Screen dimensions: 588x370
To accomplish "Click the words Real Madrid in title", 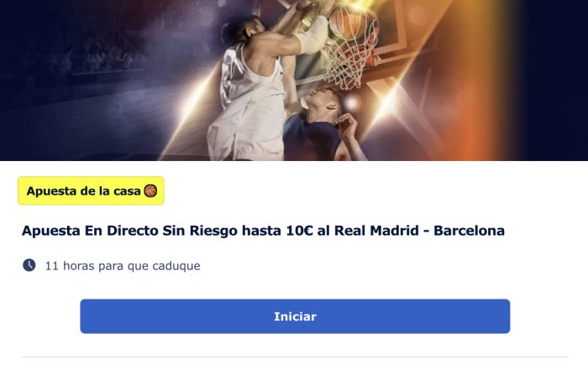I will [376, 231].
